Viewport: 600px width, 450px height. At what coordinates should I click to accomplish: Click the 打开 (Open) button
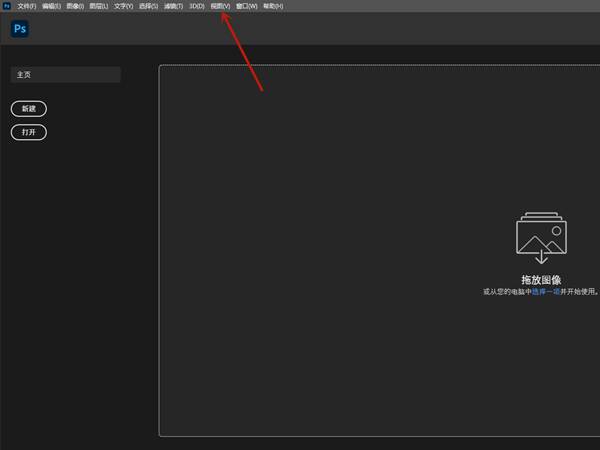(29, 132)
